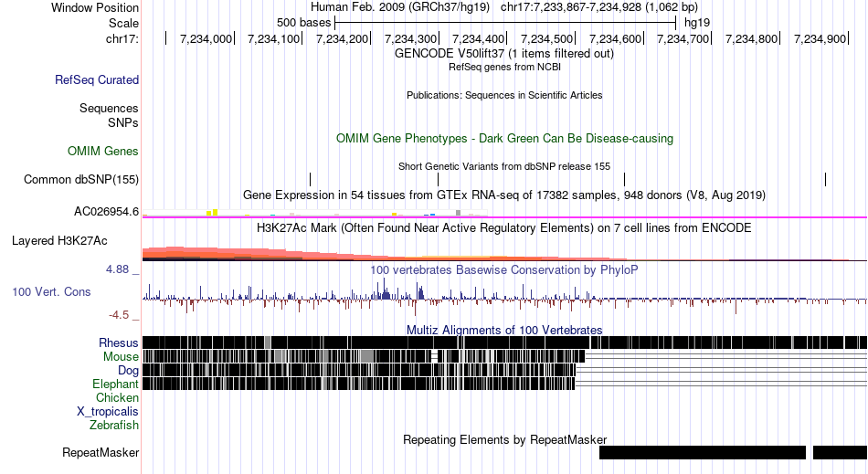
Task: Click the 7,234,300 ruler position
Action: pos(411,38)
